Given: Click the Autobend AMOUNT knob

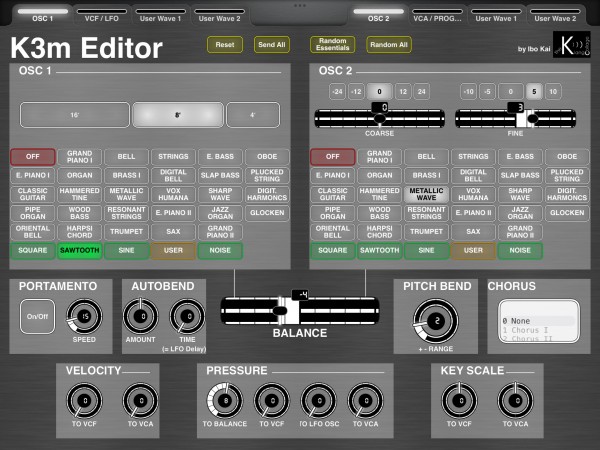Looking at the screenshot, I should click(x=140, y=316).
